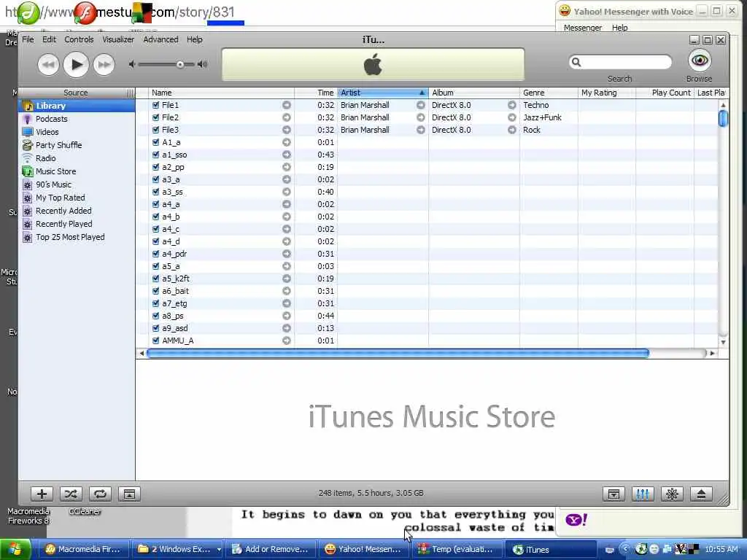This screenshot has width=747, height=560.
Task: Click the low volume speaker icon
Action: tap(132, 64)
